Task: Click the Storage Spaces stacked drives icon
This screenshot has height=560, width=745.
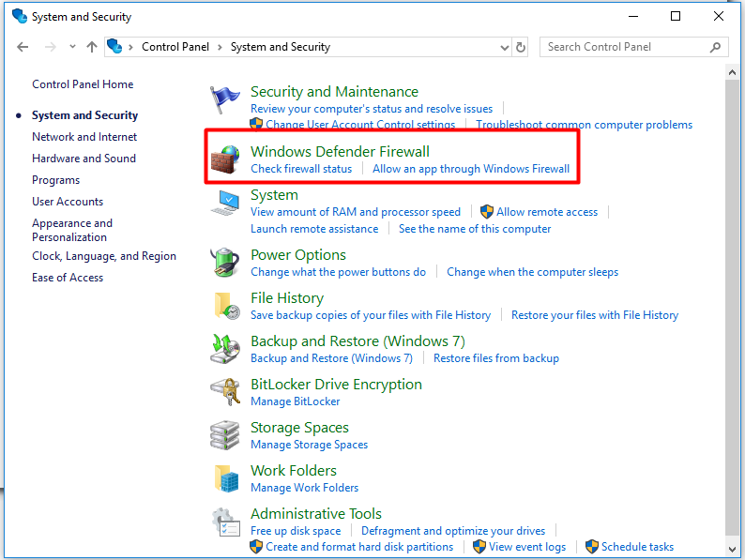Action: click(225, 434)
